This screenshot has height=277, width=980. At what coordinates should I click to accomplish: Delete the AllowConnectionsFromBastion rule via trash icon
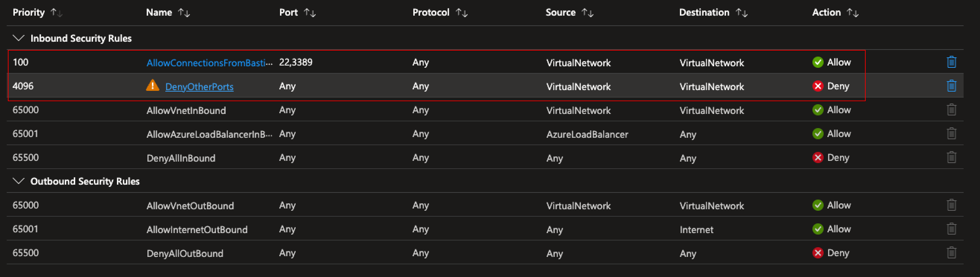[951, 62]
